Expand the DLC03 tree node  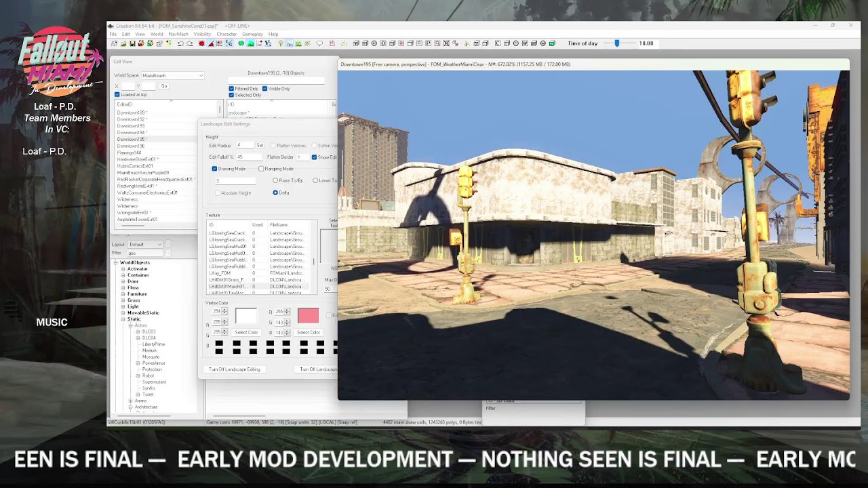(138, 331)
